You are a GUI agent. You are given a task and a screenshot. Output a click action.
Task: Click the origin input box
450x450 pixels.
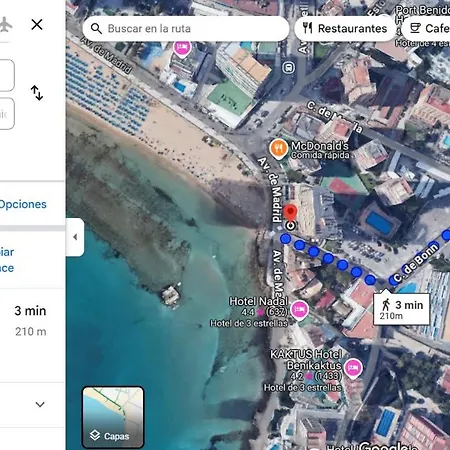pyautogui.click(x=7, y=75)
